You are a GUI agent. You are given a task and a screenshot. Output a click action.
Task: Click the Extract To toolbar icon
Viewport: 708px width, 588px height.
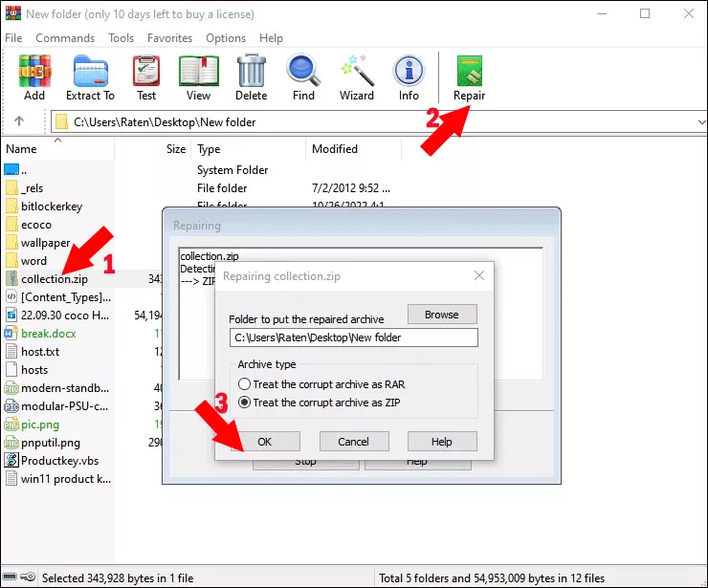tap(90, 76)
